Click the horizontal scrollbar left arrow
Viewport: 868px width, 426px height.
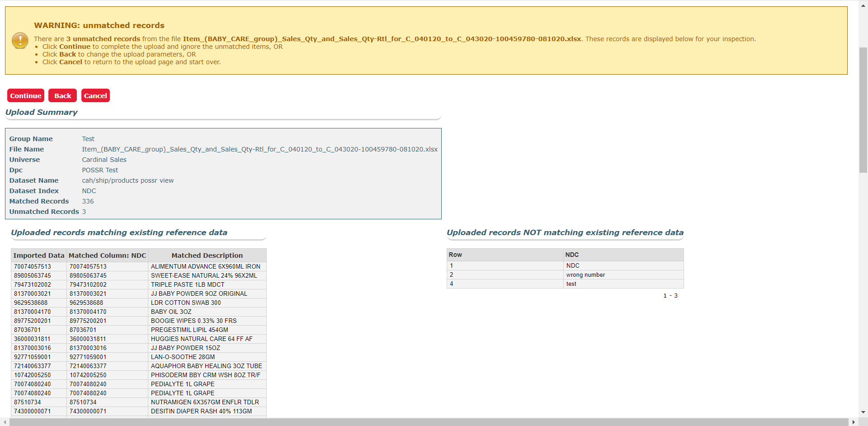[x=5, y=422]
